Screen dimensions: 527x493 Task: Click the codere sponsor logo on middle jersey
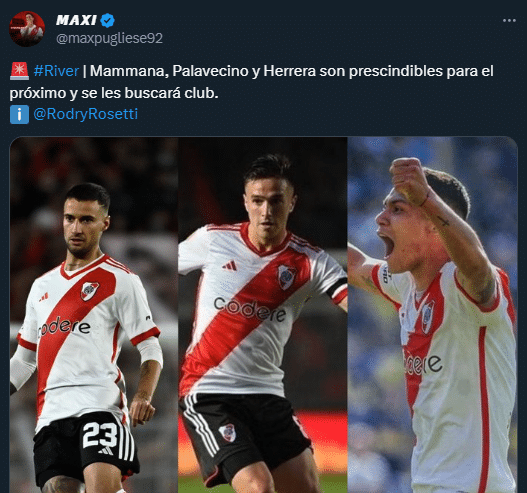(x=250, y=310)
